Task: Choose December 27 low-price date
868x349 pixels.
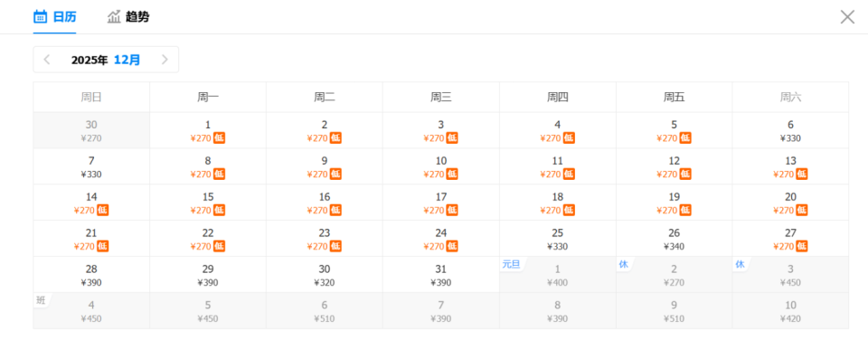Action: (790, 239)
